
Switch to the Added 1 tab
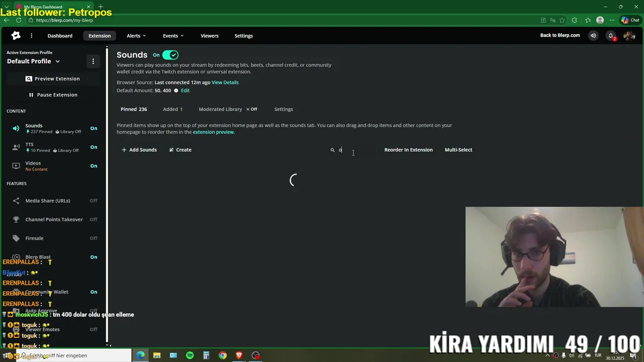[x=173, y=109]
